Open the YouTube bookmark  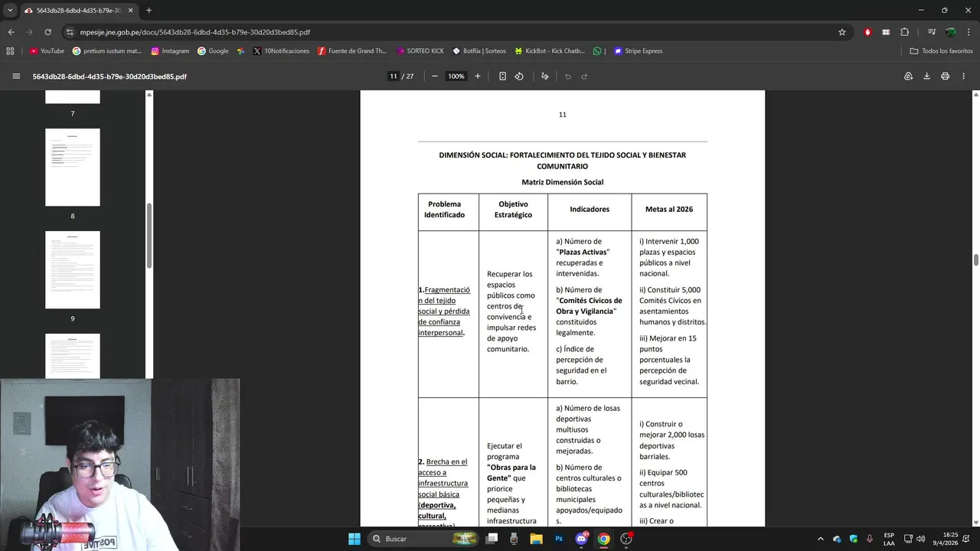[x=47, y=51]
